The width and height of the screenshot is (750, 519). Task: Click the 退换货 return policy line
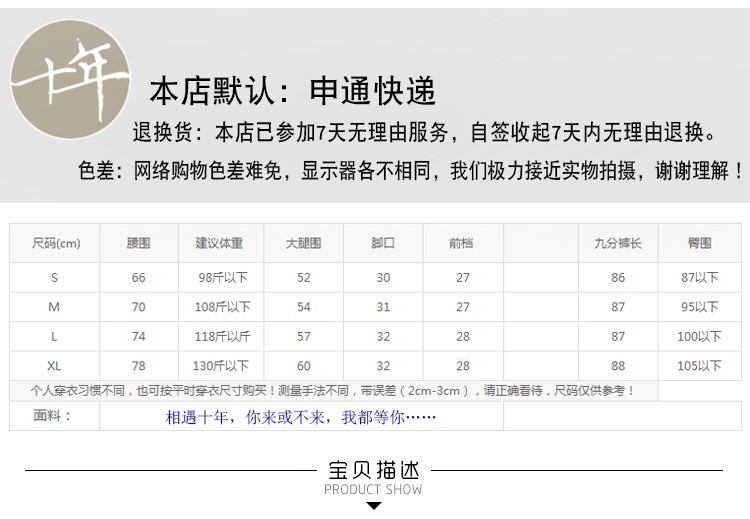coord(424,133)
